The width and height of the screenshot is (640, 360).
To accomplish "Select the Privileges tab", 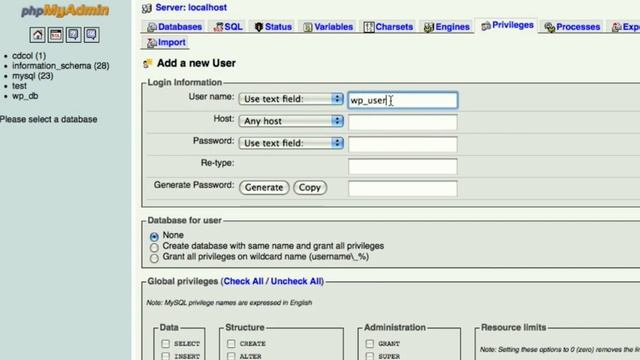I will [507, 25].
